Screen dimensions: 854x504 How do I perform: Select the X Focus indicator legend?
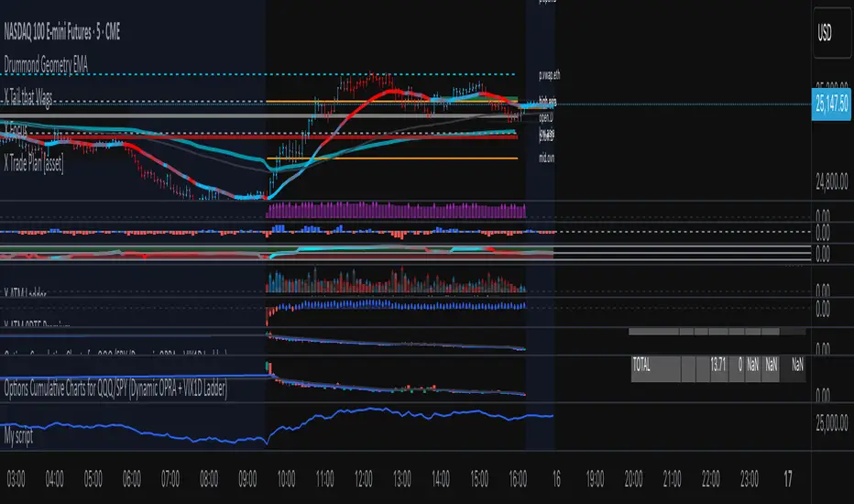[x=16, y=130]
